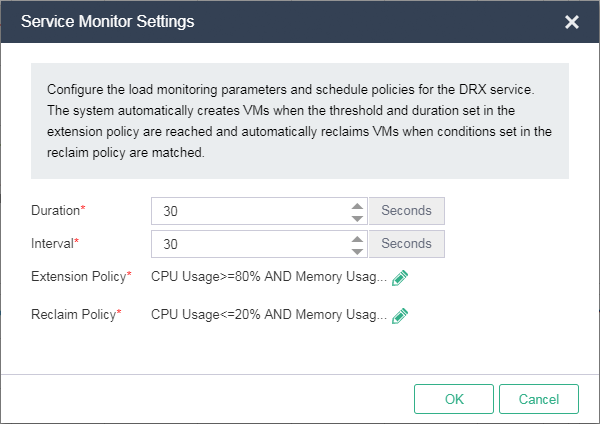
Task: Focus the Interval input field
Action: coord(250,244)
